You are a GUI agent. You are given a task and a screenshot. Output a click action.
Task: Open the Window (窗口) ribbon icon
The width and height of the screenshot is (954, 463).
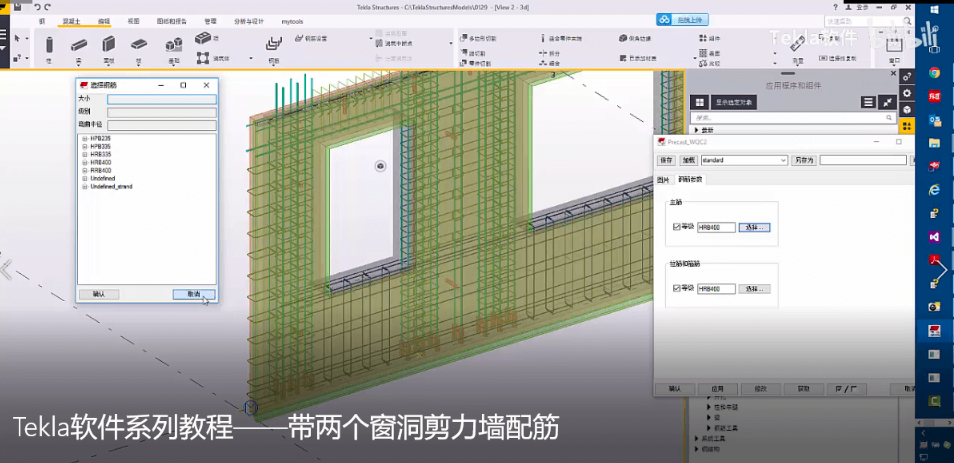point(894,44)
